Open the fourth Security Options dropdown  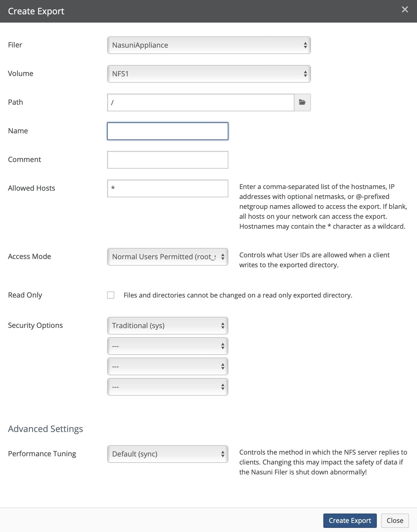[x=167, y=387]
